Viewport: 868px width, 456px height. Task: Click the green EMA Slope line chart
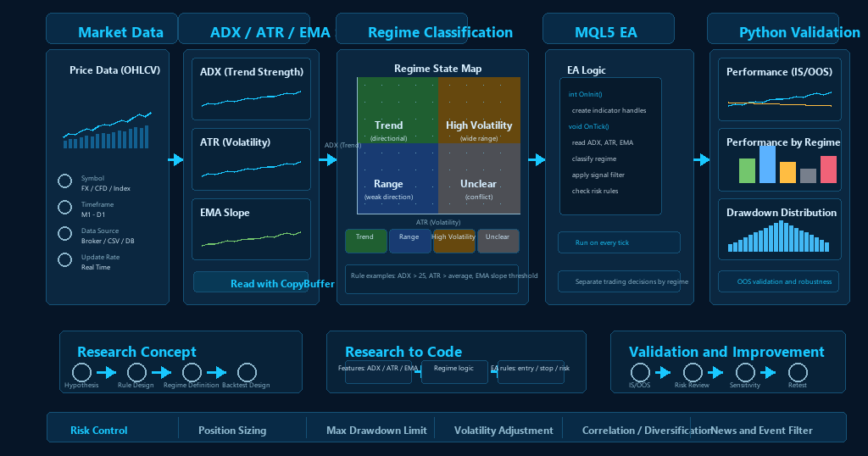(251, 238)
